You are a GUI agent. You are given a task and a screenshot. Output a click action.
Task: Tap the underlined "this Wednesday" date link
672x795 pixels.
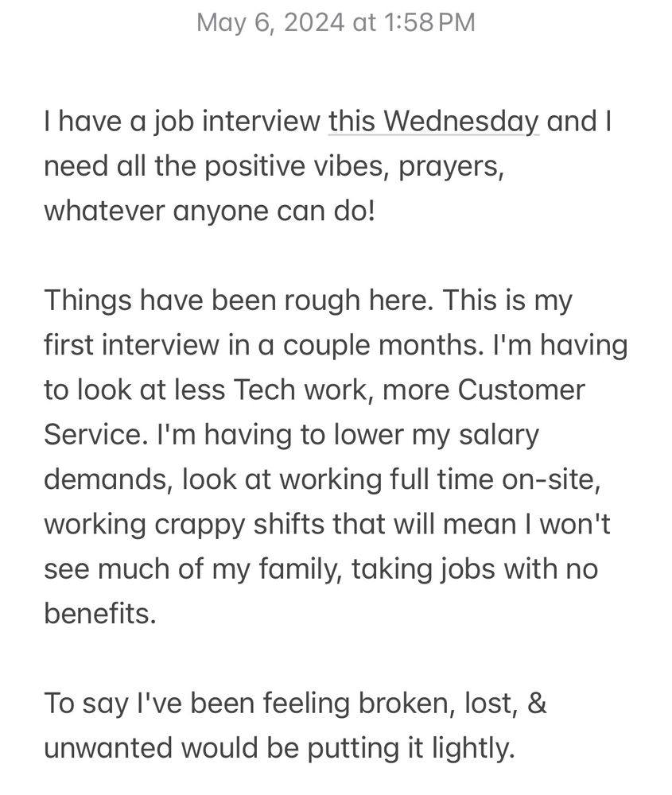pyautogui.click(x=433, y=123)
